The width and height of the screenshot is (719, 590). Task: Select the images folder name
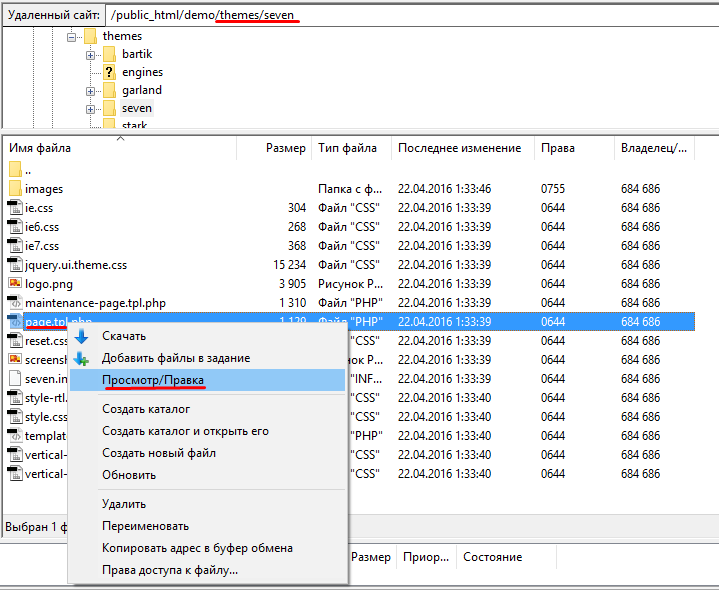coord(44,189)
